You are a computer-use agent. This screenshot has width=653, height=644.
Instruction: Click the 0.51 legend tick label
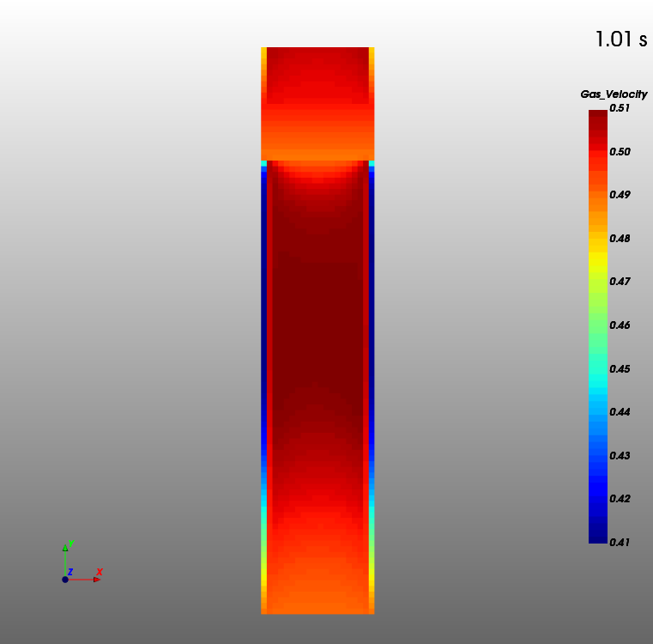(x=620, y=108)
